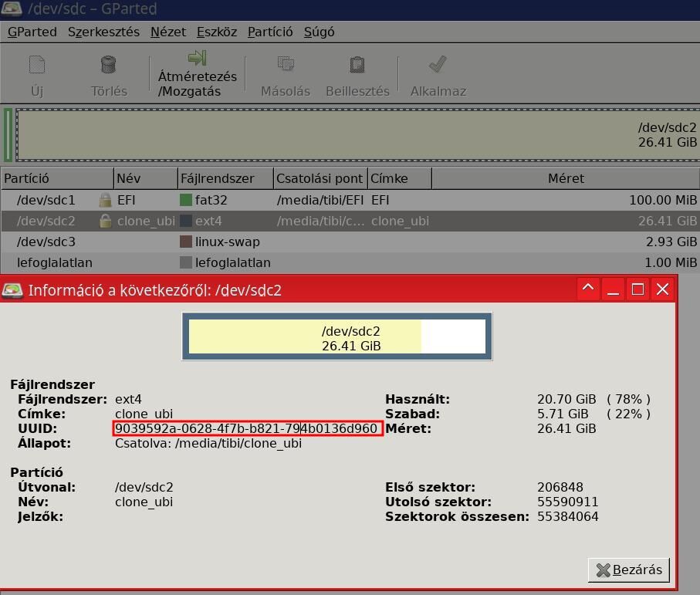This screenshot has height=595, width=700.
Task: Click the Használt value '20.70 GiB'
Action: pyautogui.click(x=566, y=399)
